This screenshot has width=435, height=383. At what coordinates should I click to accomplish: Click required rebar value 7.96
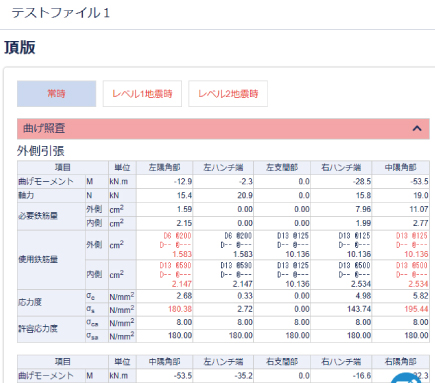pos(363,209)
